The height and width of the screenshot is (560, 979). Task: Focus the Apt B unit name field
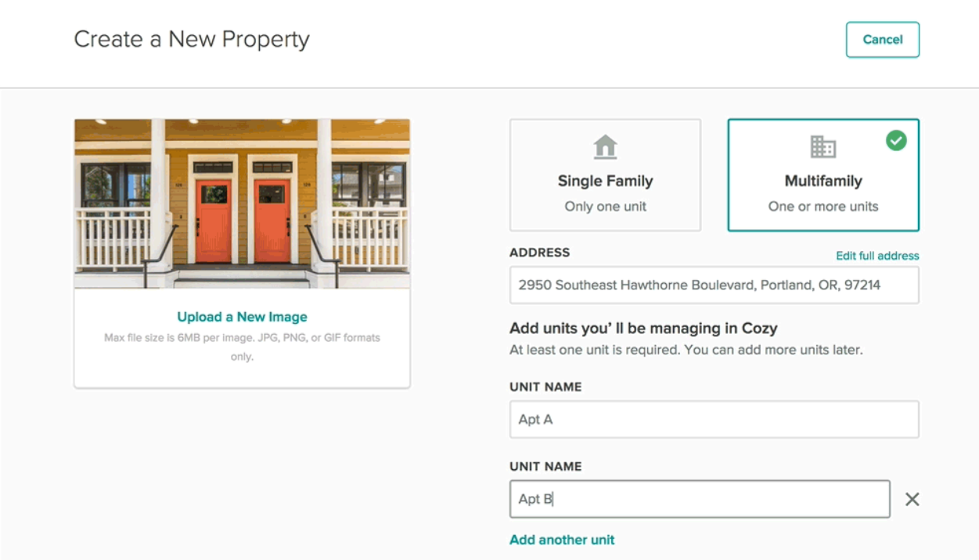click(x=700, y=499)
